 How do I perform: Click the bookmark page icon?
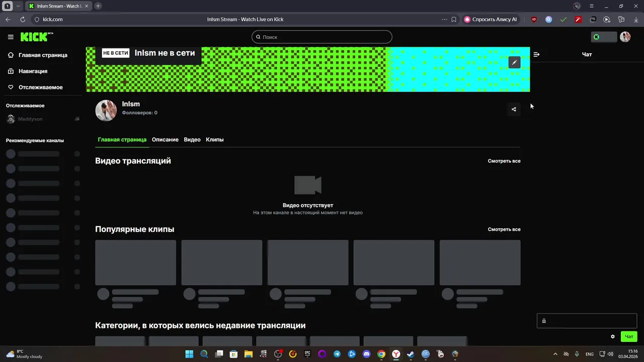click(454, 19)
